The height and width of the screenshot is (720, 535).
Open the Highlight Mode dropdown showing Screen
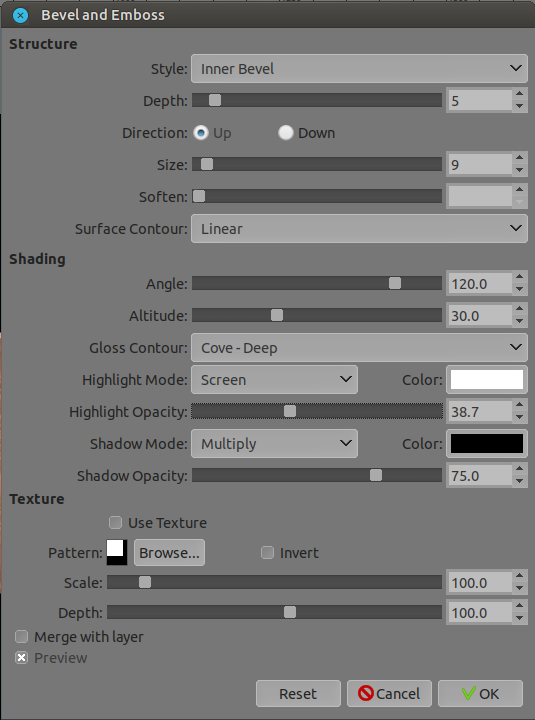(x=274, y=379)
